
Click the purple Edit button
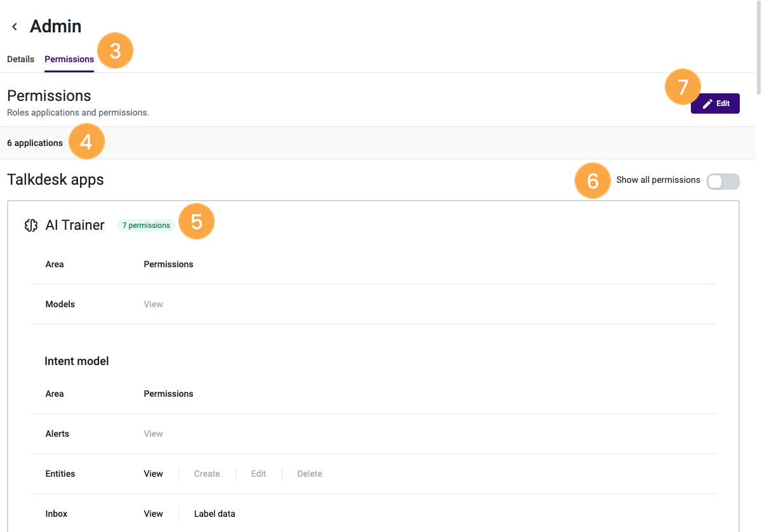pyautogui.click(x=715, y=103)
